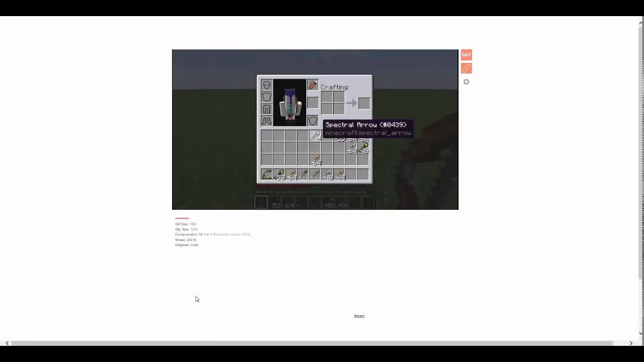The width and height of the screenshot is (644, 362).
Task: Click the orange copy-link chain icon
Action: [466, 68]
